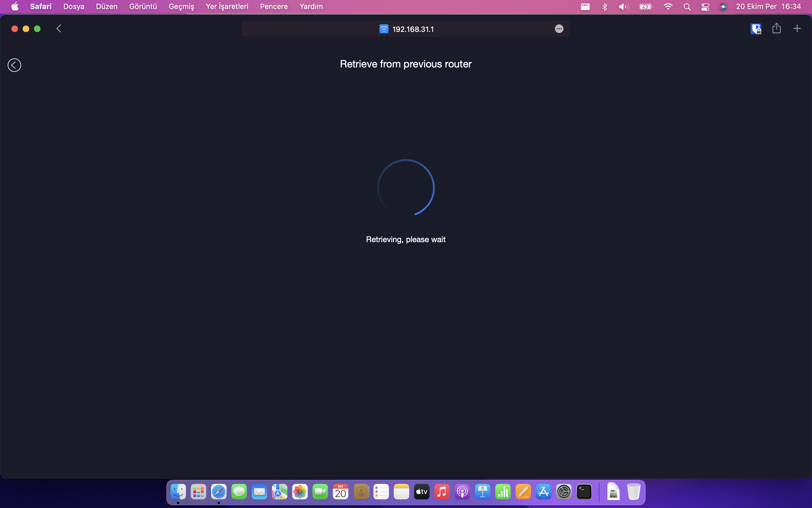Image resolution: width=812 pixels, height=508 pixels.
Task: Click the Safari compass icon in the Dock
Action: [x=219, y=492]
